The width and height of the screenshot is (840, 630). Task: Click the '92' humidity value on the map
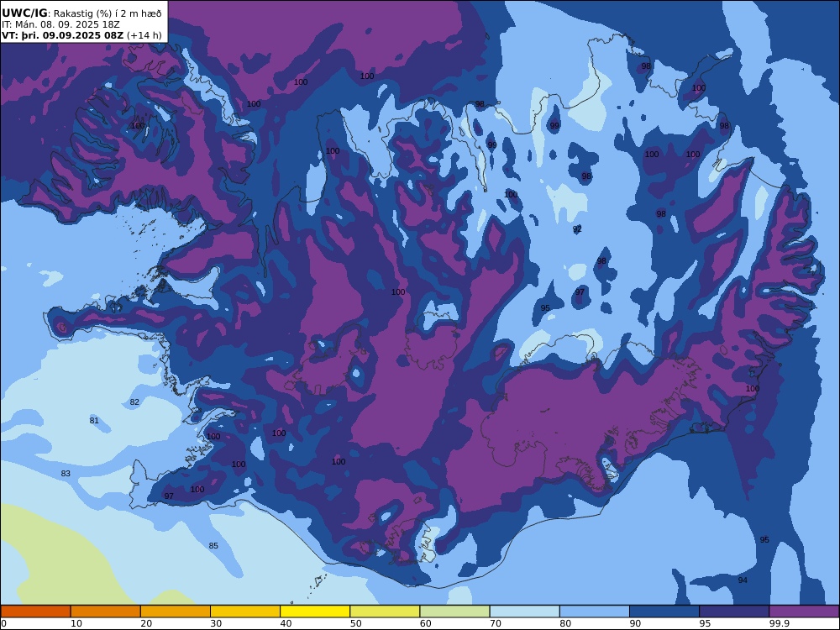(577, 229)
